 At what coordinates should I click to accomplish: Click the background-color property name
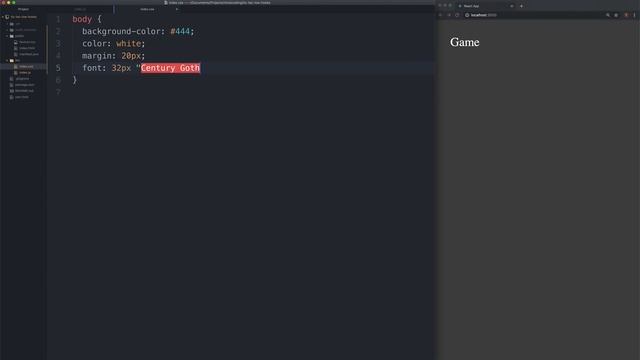point(121,31)
